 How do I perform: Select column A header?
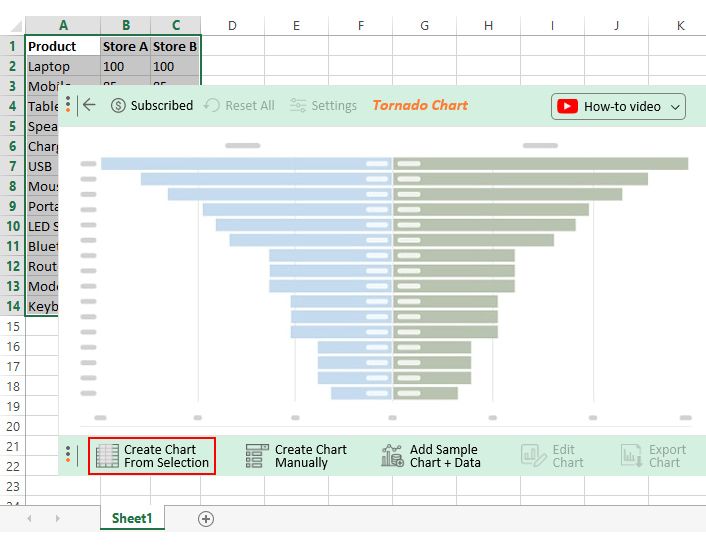click(x=63, y=25)
